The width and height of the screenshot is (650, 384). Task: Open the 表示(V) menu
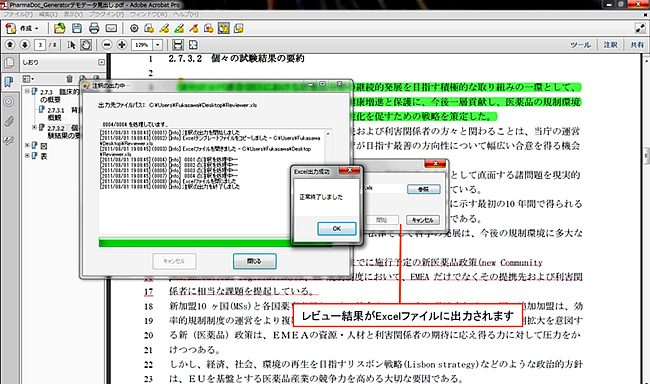(73, 15)
